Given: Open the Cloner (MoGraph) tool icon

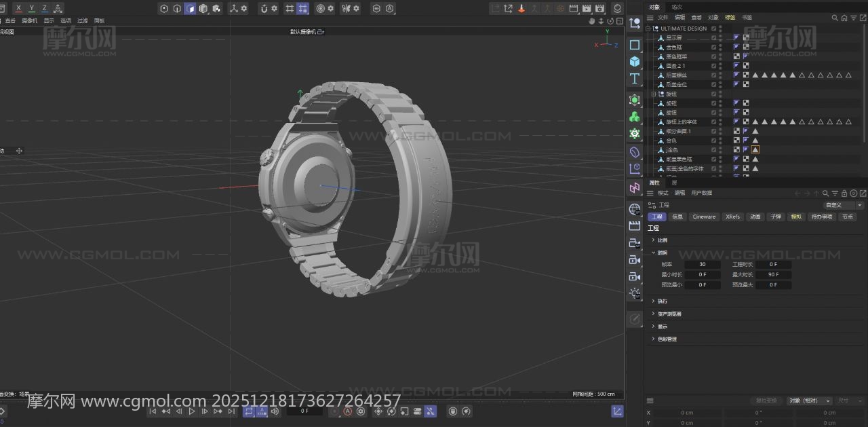Looking at the screenshot, I should click(x=635, y=117).
